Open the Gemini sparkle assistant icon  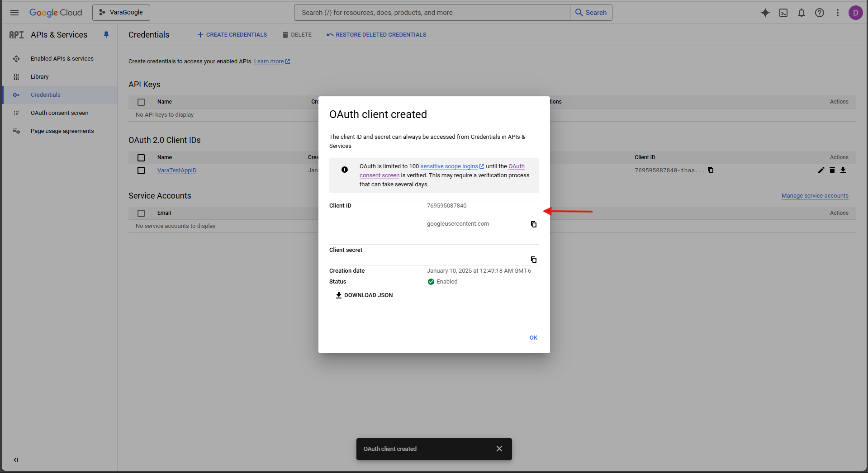(765, 13)
